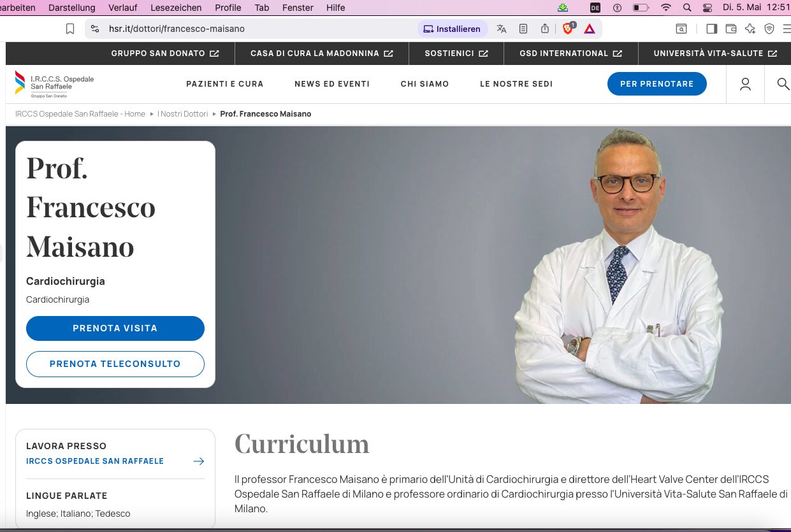
Task: Open Brave Shields lion icon
Action: (x=568, y=29)
